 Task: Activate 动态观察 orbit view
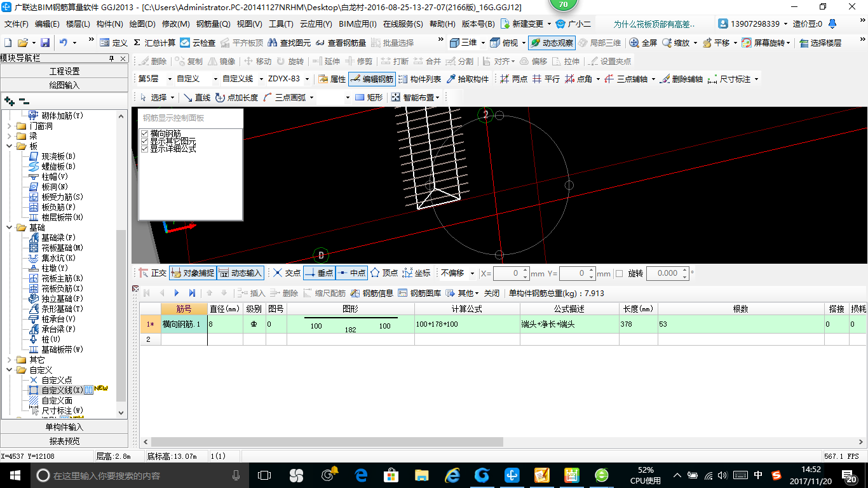[552, 43]
